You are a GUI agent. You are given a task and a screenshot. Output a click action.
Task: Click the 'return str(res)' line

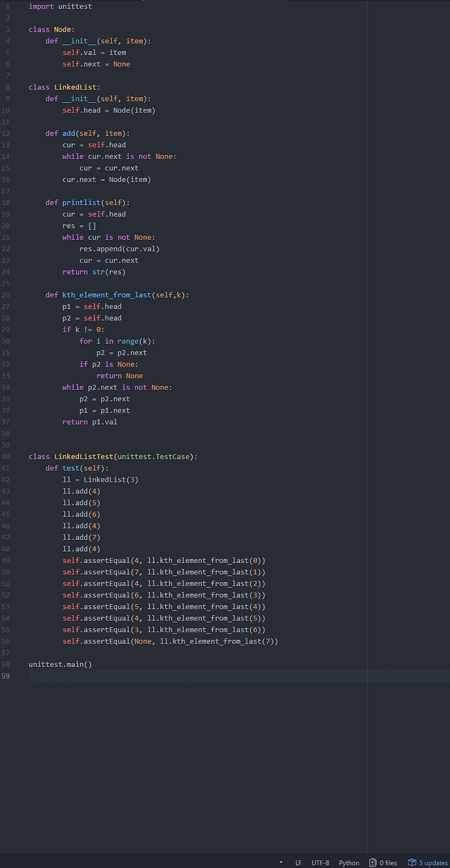pos(94,272)
